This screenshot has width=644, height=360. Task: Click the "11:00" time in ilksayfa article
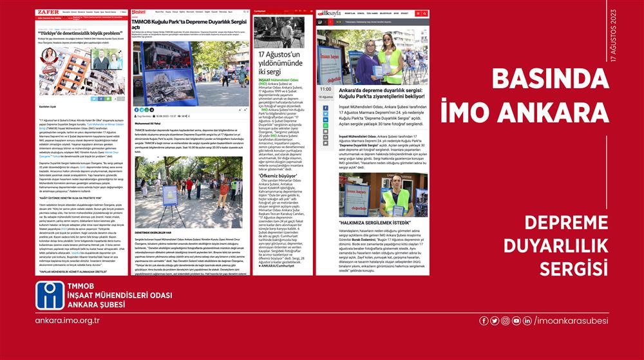pos(325,89)
